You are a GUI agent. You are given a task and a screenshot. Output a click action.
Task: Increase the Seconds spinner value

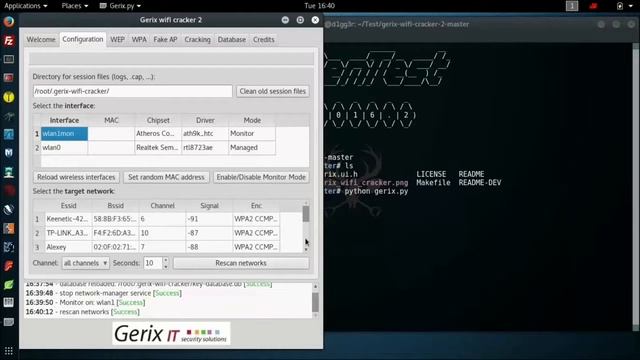[166, 260]
